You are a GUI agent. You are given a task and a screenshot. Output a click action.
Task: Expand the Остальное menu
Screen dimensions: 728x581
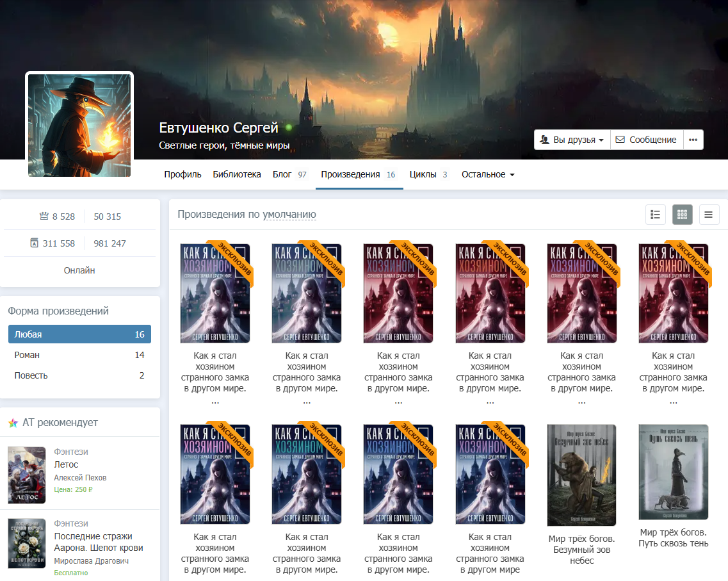point(488,174)
